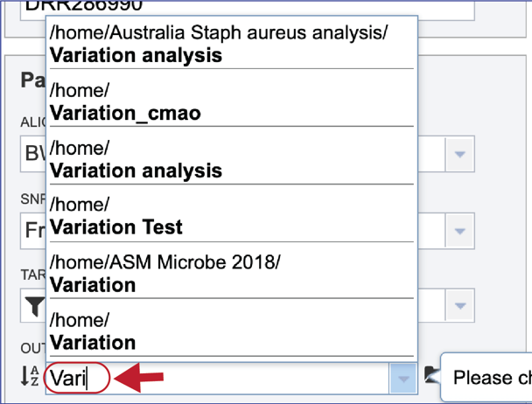
Task: Choose the Variation_cmao folder option
Action: click(x=231, y=101)
